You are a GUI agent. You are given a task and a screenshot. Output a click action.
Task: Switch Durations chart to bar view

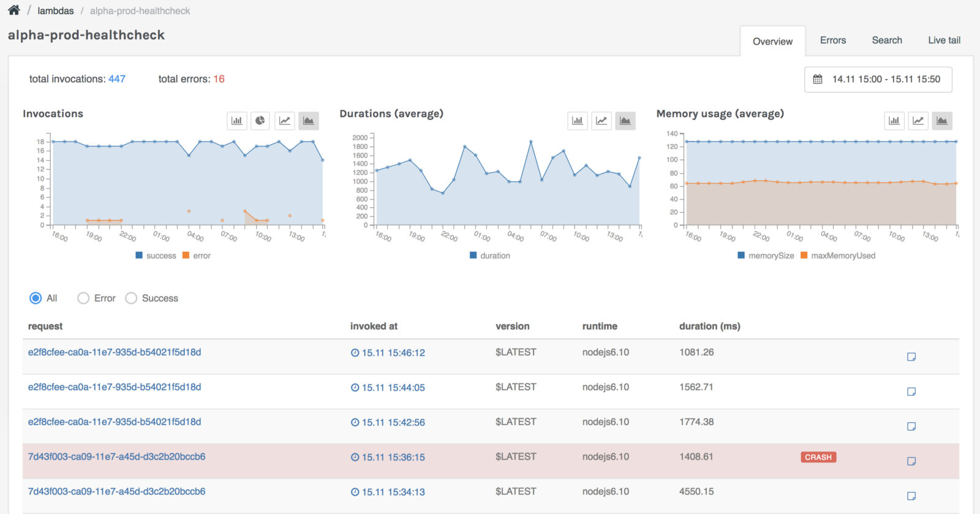click(x=578, y=121)
